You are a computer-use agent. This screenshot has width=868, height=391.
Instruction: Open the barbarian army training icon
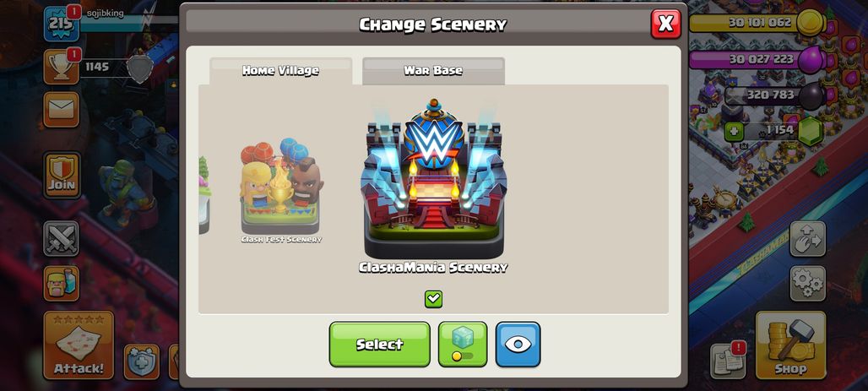pyautogui.click(x=62, y=283)
